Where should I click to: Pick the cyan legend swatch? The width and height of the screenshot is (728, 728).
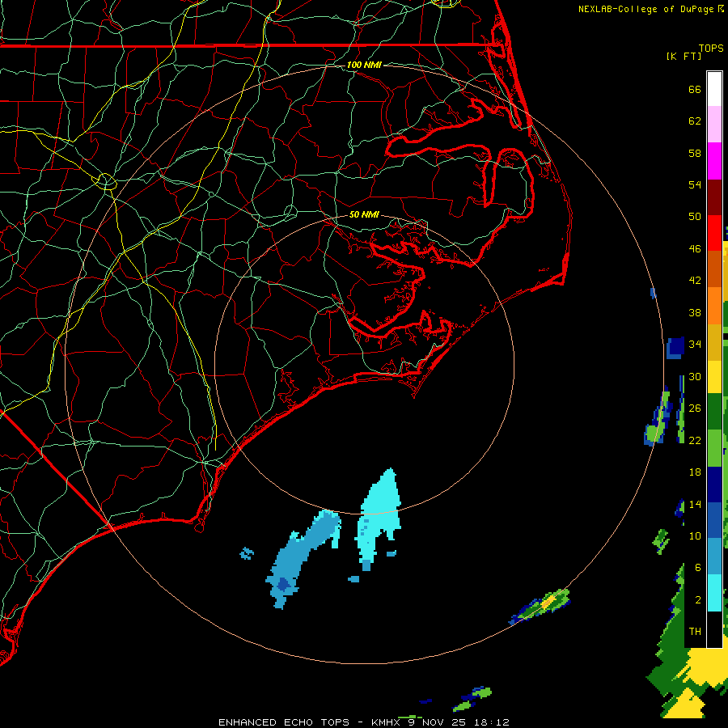tap(714, 592)
